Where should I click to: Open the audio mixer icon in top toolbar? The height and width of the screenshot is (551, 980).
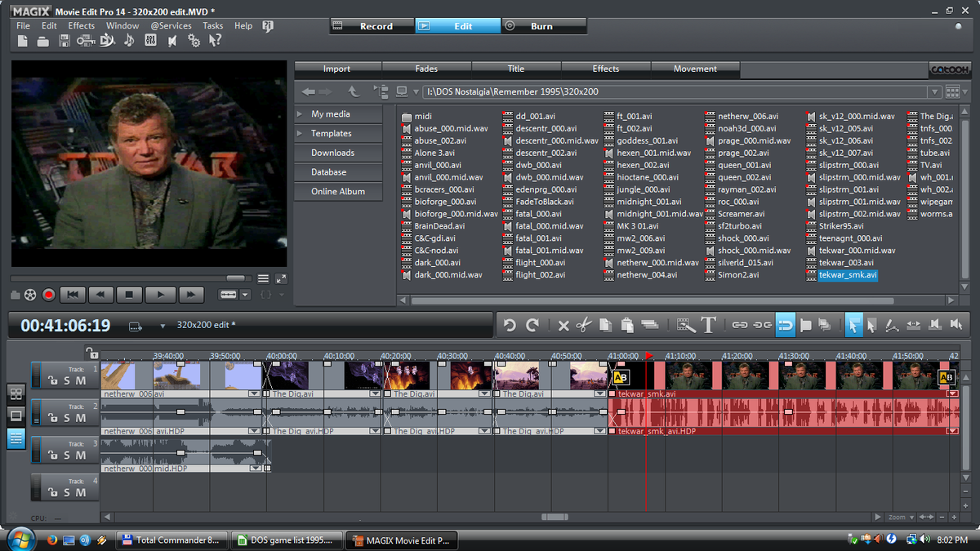[x=150, y=41]
